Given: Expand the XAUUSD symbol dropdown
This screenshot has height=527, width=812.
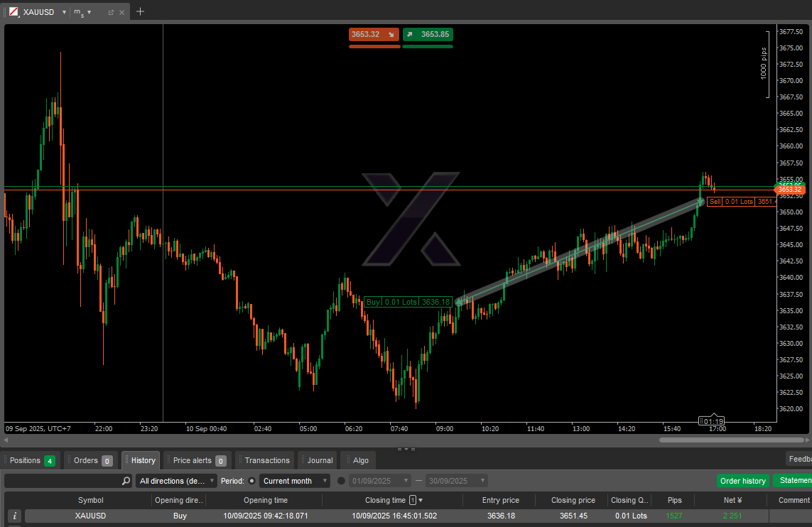Looking at the screenshot, I should tap(63, 12).
